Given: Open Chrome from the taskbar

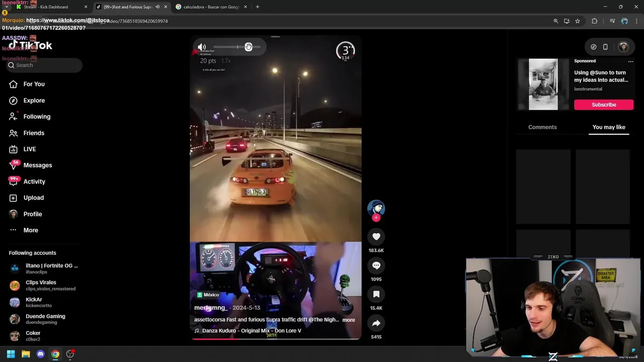Looking at the screenshot, I should point(55,354).
